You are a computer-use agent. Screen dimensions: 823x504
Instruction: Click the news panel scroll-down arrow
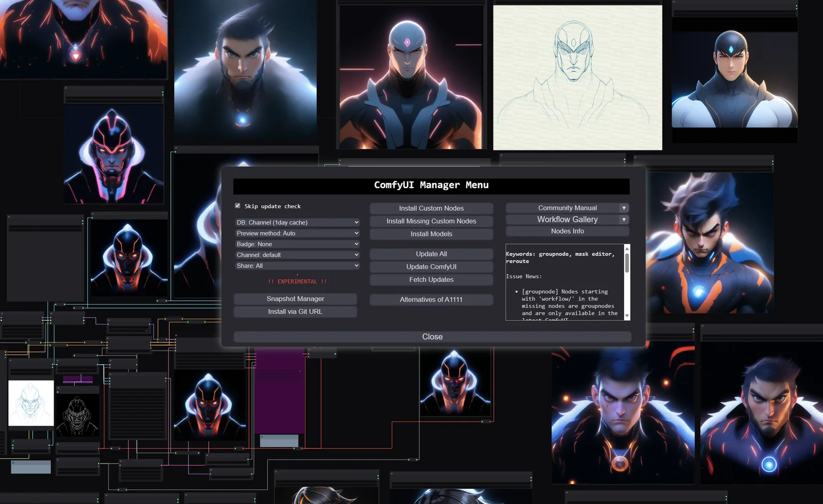(x=627, y=317)
